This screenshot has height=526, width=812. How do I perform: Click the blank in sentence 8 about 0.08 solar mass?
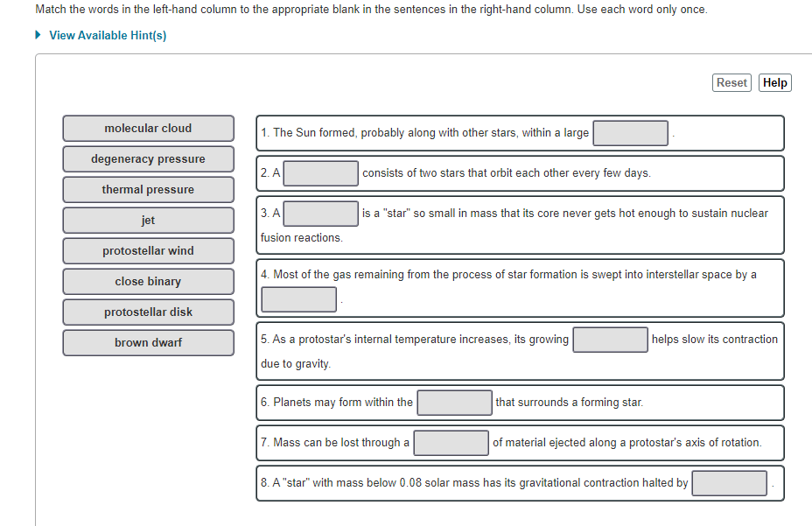click(729, 483)
